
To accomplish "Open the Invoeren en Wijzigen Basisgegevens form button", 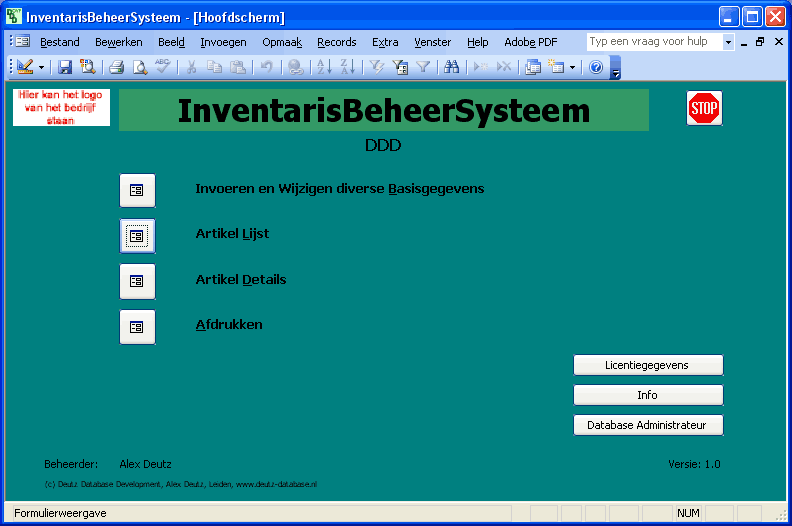I will pyautogui.click(x=137, y=189).
